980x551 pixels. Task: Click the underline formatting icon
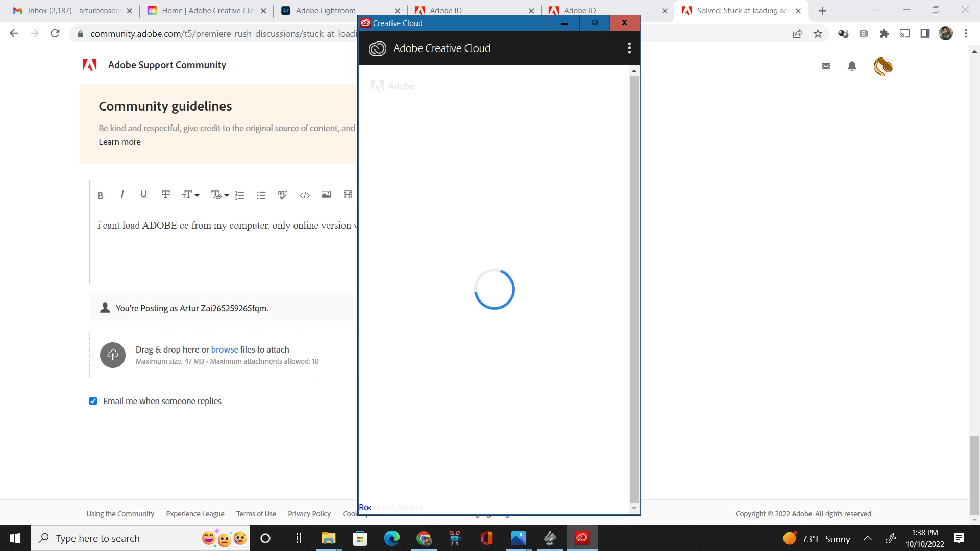coord(143,195)
